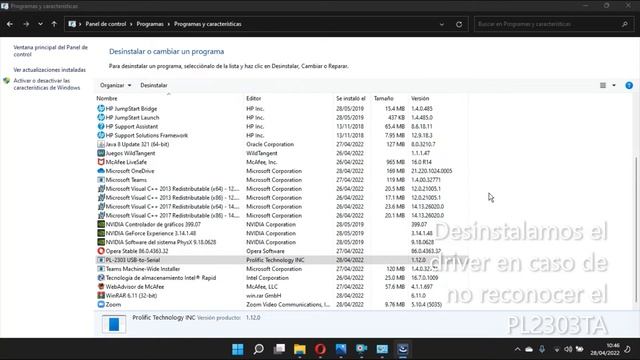This screenshot has height=360, width=640.
Task: Refresh the programs list
Action: click(459, 24)
